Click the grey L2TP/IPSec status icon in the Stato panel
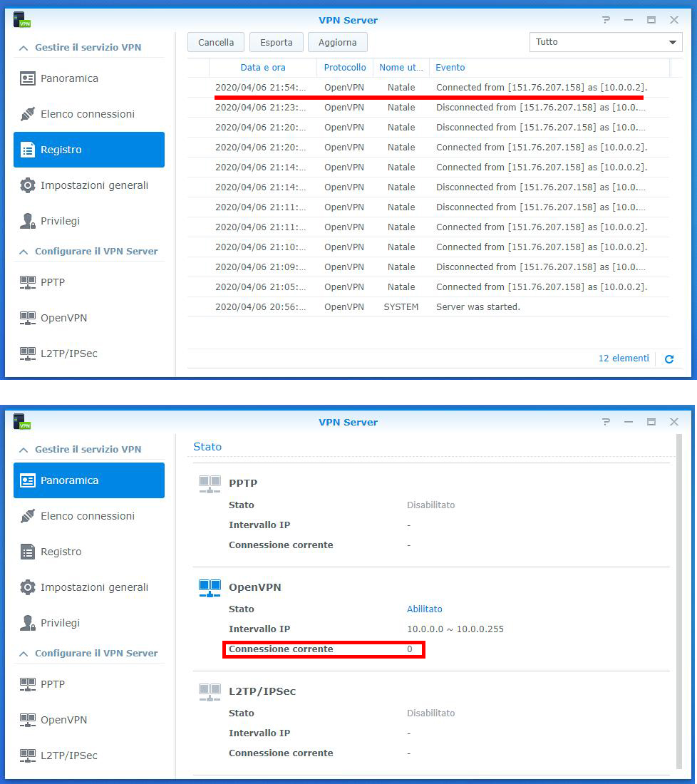 [x=210, y=692]
